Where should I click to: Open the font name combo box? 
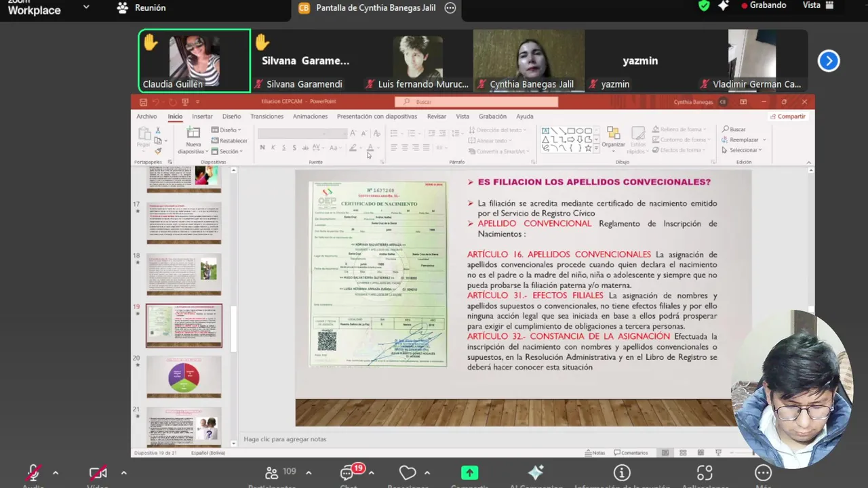pyautogui.click(x=290, y=134)
